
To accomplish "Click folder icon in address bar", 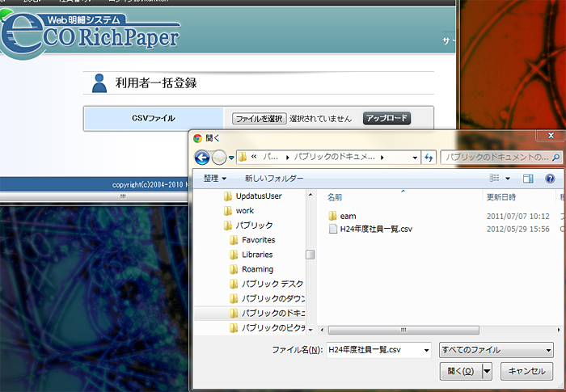I will tap(243, 157).
